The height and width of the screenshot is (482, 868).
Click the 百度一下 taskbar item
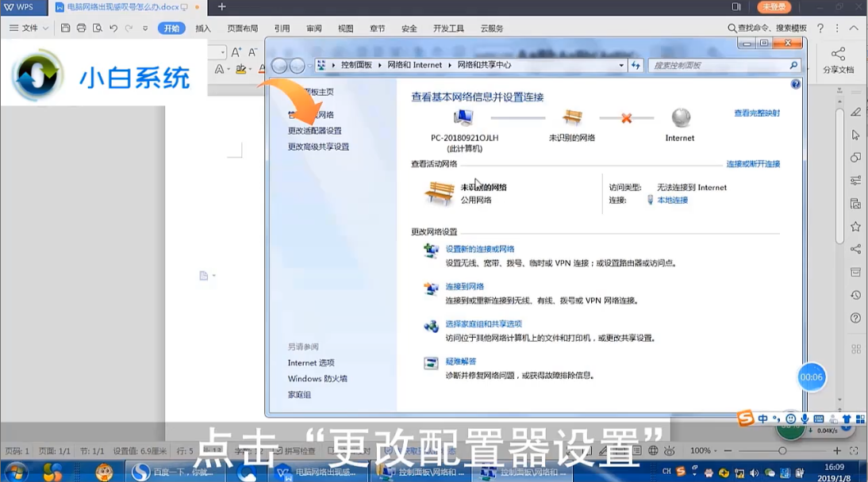point(175,472)
